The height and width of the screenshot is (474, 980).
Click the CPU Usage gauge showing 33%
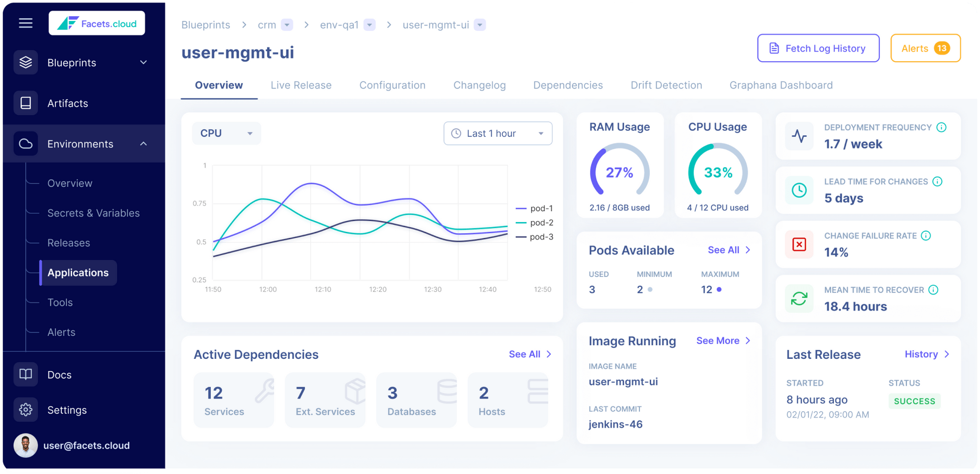click(x=717, y=173)
